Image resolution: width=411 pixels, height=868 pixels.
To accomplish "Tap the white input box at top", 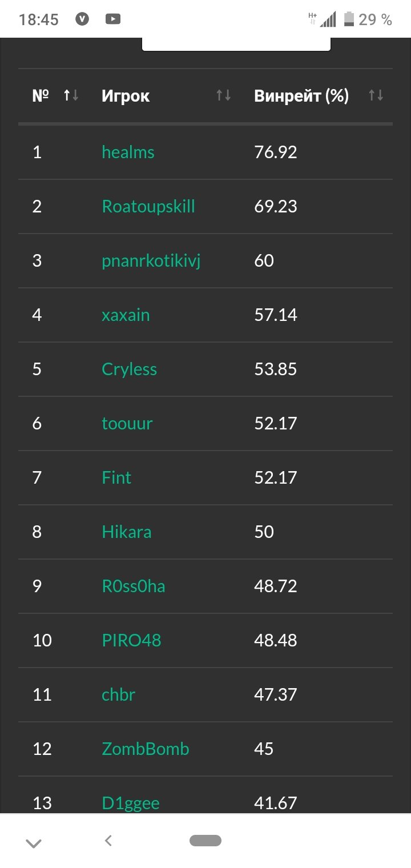I will pos(236,44).
